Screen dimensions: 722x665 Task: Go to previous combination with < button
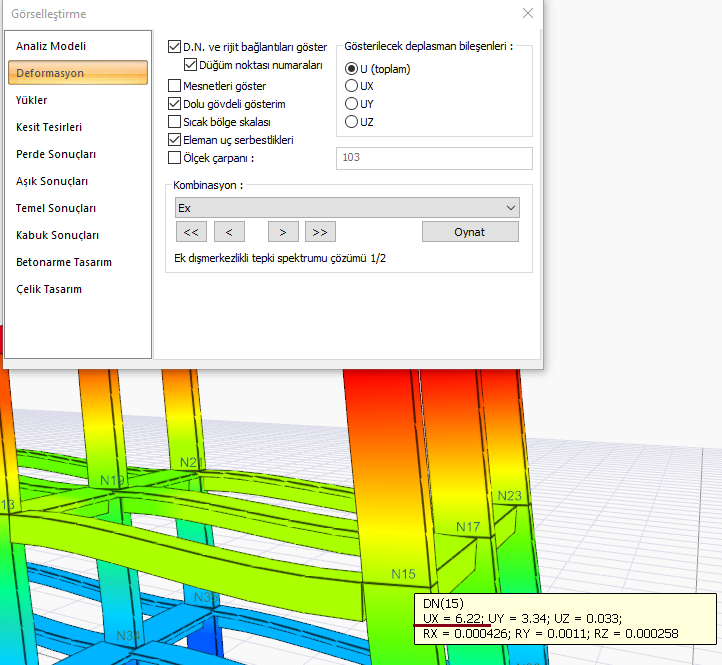(229, 232)
